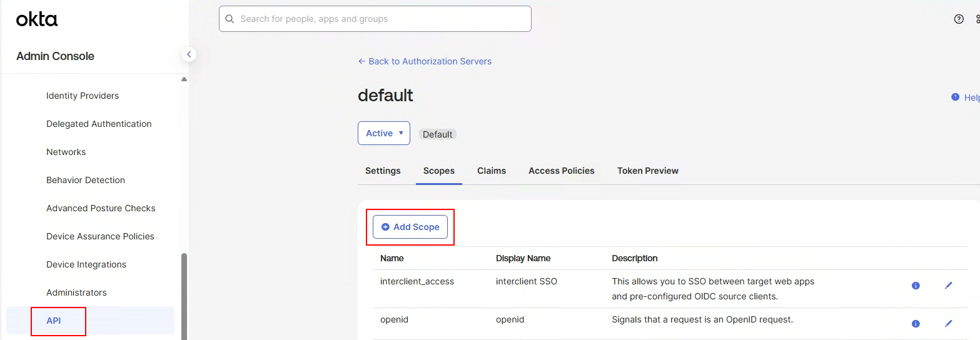This screenshot has width=980, height=340.
Task: Open the help question mark icon
Action: (959, 19)
